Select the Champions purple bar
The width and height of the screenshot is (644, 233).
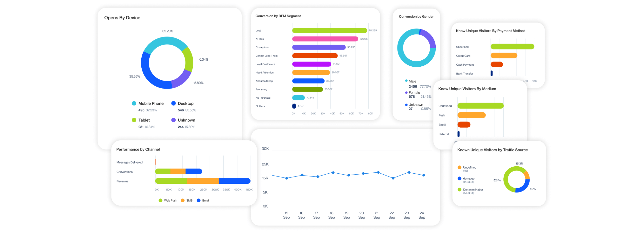pyautogui.click(x=318, y=47)
